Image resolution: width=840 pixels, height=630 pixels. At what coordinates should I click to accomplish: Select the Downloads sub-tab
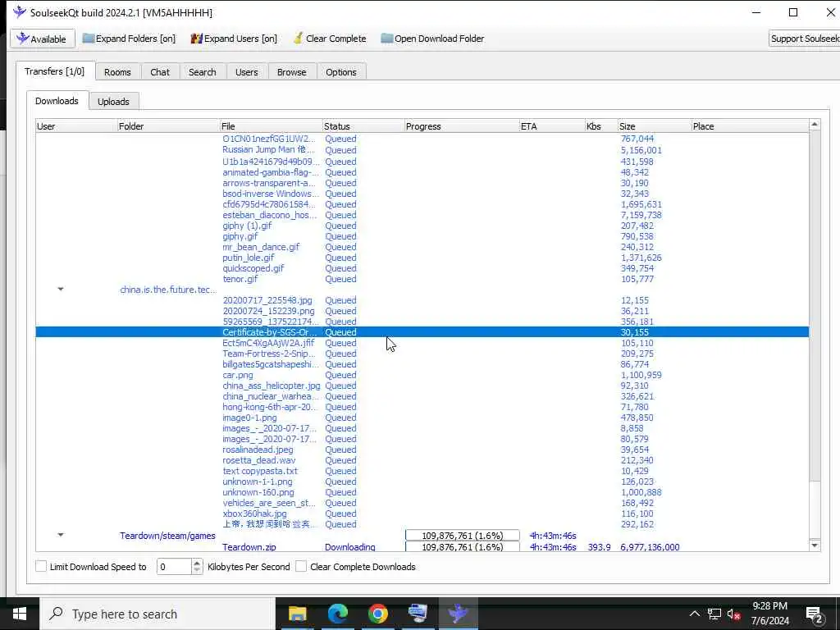click(57, 101)
